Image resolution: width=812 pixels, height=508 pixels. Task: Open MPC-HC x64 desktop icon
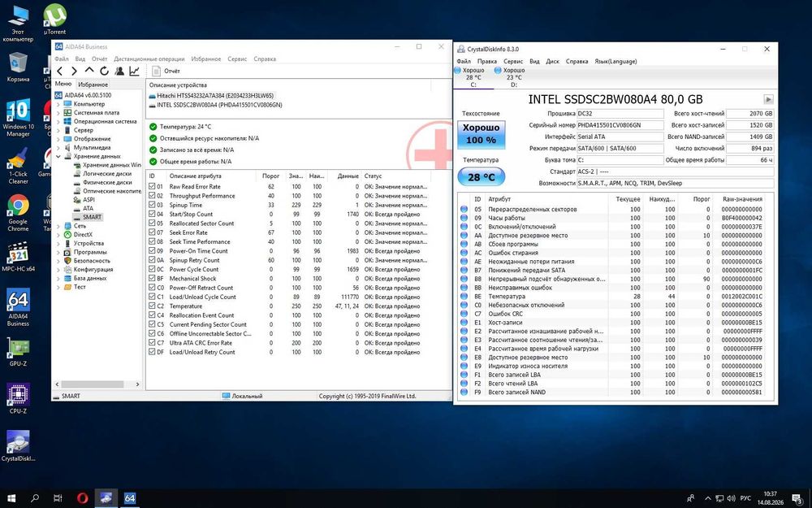18,257
